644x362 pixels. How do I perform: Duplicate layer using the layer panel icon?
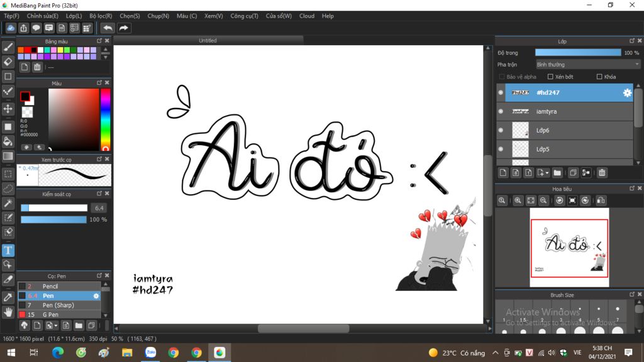[x=573, y=173]
